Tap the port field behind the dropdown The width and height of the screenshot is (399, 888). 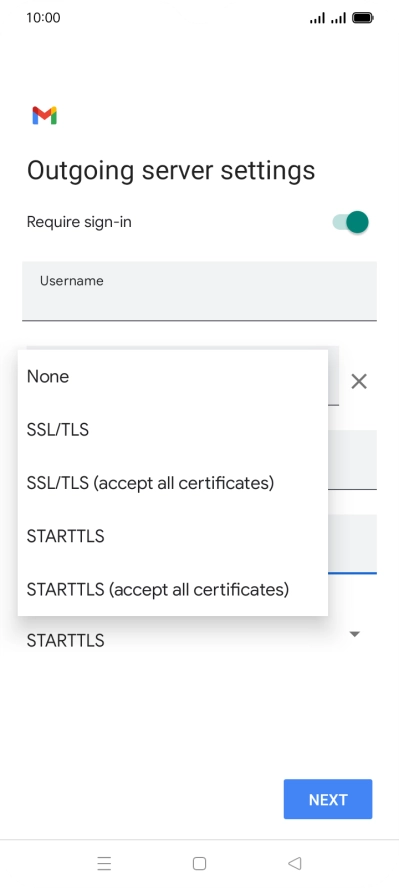tap(352, 544)
